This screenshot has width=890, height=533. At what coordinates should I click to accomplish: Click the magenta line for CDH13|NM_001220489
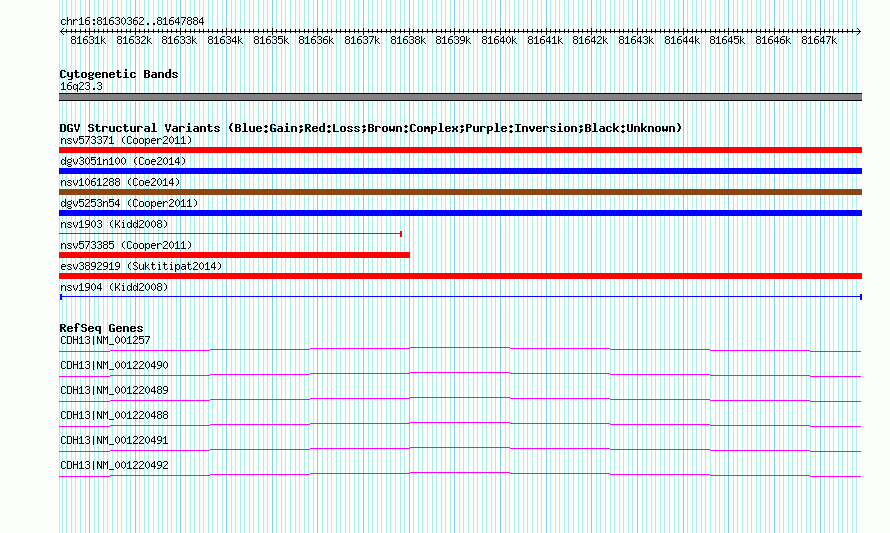click(x=460, y=399)
